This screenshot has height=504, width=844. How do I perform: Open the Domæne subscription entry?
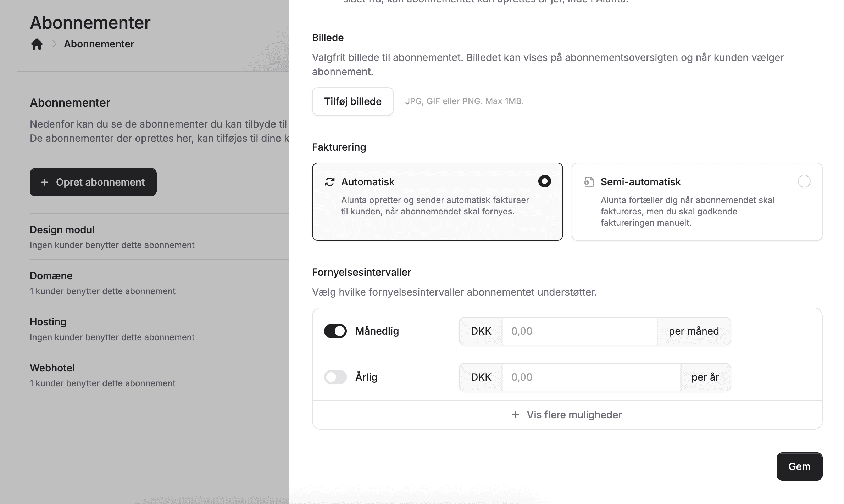[x=51, y=276]
